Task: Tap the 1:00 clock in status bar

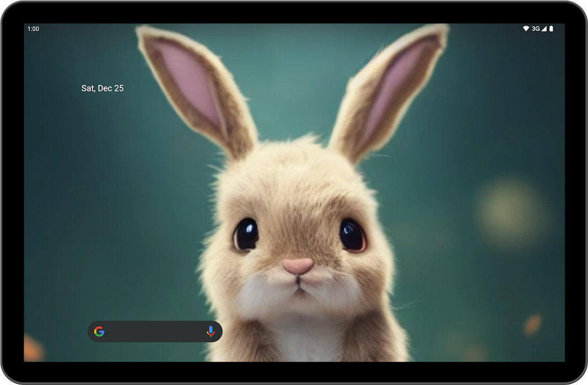Action: tap(33, 29)
